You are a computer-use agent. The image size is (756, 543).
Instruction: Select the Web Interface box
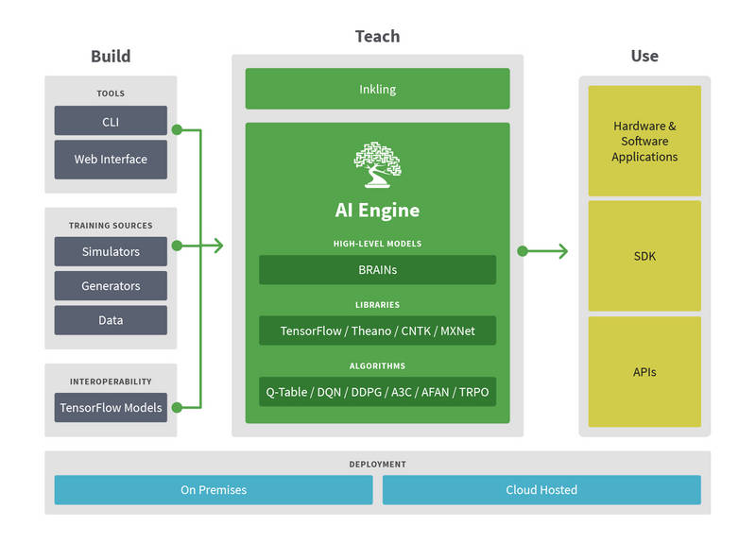(111, 160)
